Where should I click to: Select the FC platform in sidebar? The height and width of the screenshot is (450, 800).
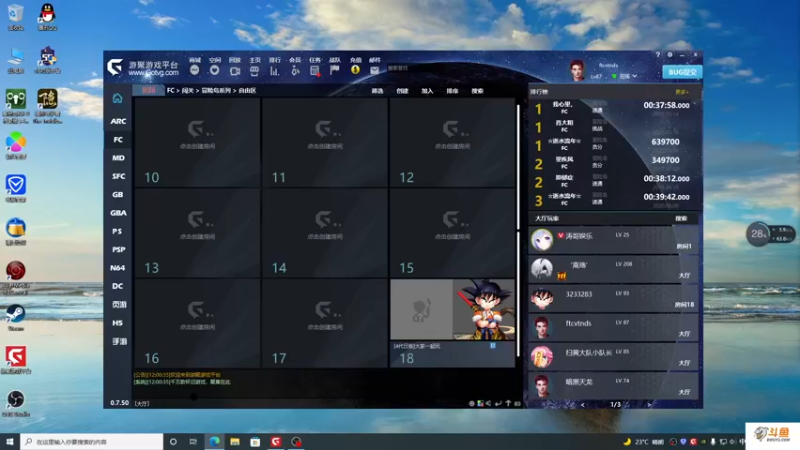tap(118, 139)
